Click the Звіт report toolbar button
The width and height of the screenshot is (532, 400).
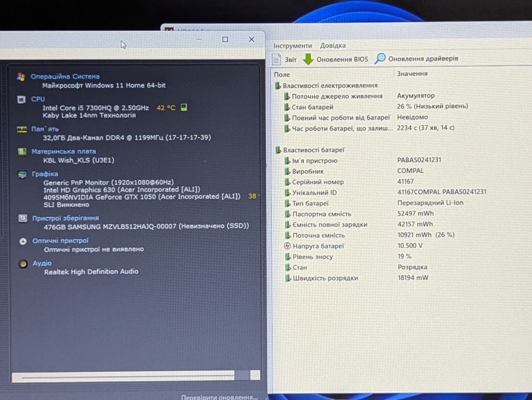[284, 59]
